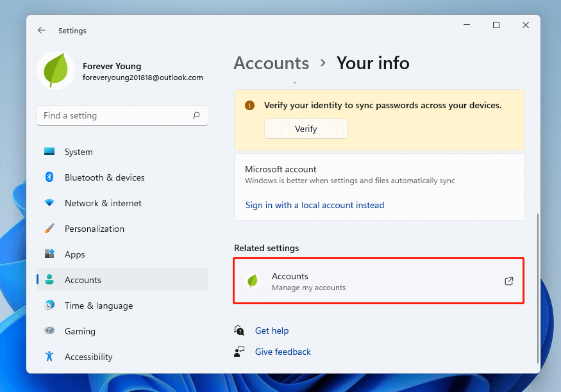Open the user profile picture
Screen dimensions: 561x392
click(56, 70)
